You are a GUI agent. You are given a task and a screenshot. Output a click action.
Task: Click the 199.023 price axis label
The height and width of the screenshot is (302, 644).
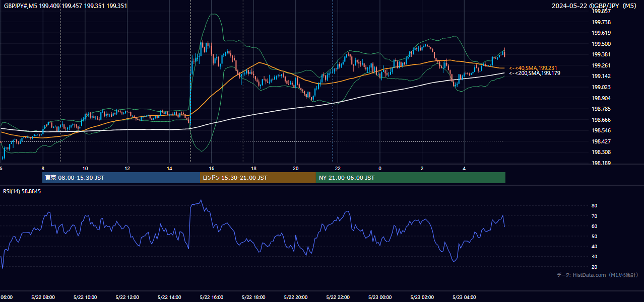coord(601,87)
